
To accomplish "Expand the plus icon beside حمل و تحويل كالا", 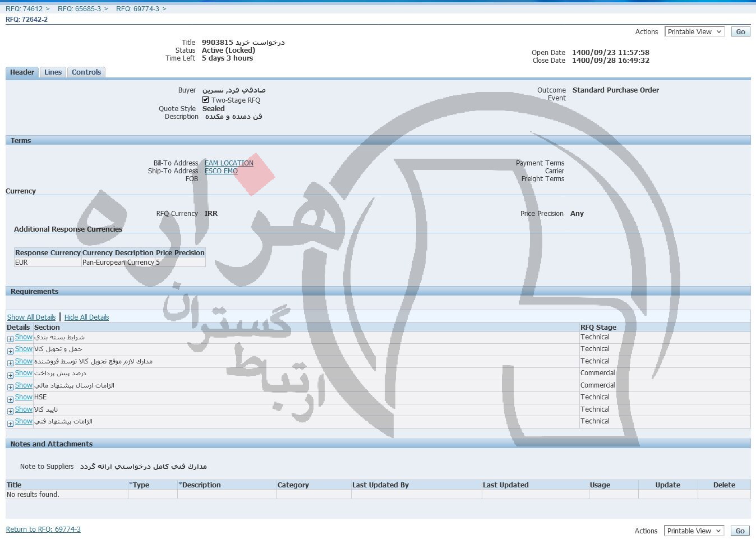I will [10, 351].
